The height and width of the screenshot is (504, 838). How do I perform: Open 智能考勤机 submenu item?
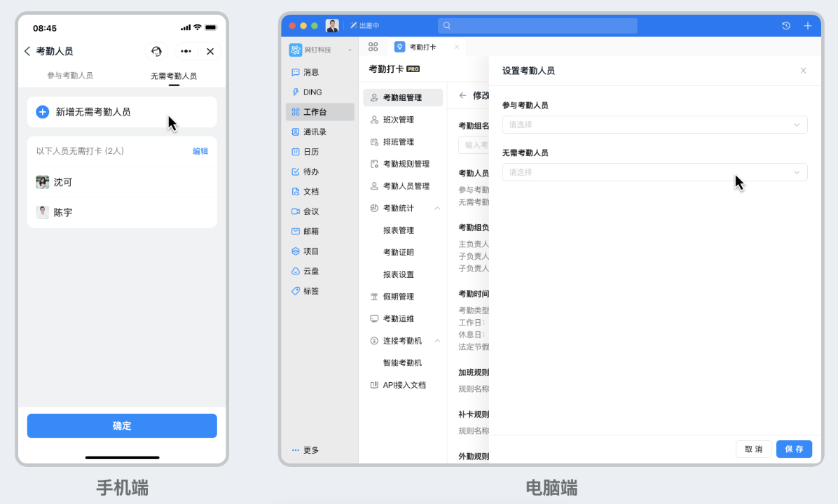coord(402,363)
